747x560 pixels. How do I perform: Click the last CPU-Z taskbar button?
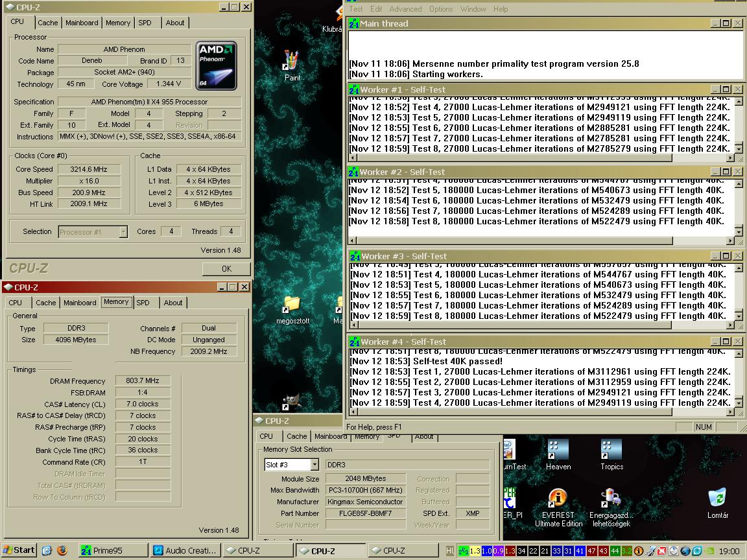403,550
